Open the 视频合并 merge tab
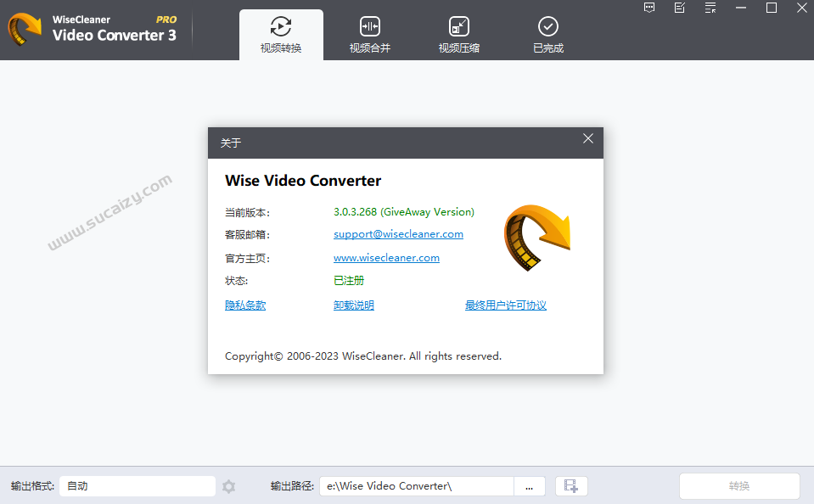The height and width of the screenshot is (504, 814). [370, 35]
